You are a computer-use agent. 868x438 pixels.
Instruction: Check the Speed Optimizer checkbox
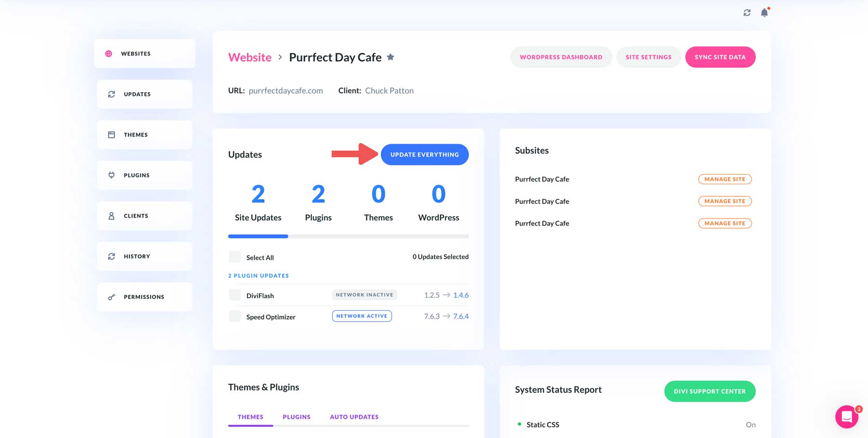point(235,316)
